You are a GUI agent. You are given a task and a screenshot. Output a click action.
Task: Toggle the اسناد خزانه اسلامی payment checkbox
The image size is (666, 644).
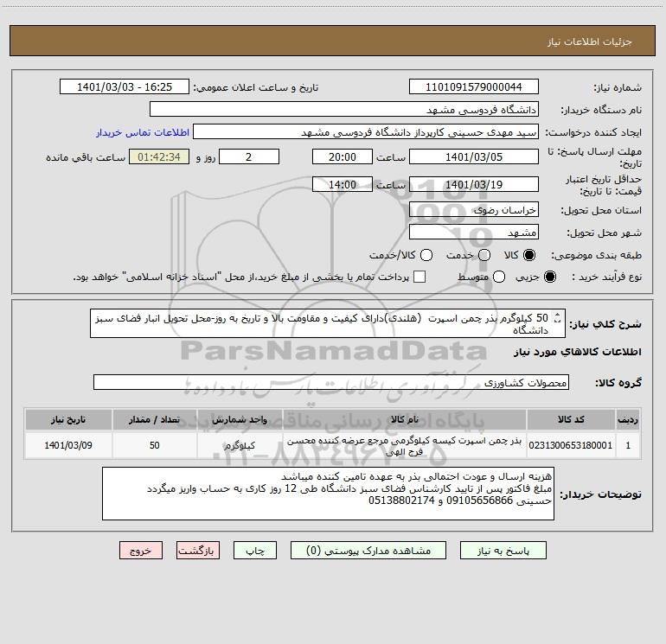coord(419,277)
